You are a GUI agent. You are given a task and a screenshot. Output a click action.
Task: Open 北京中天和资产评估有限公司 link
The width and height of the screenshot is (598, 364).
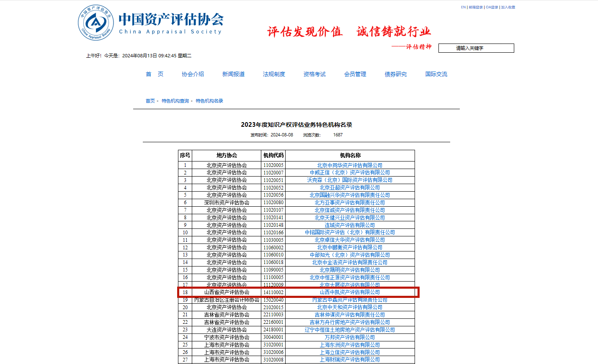coord(350,307)
